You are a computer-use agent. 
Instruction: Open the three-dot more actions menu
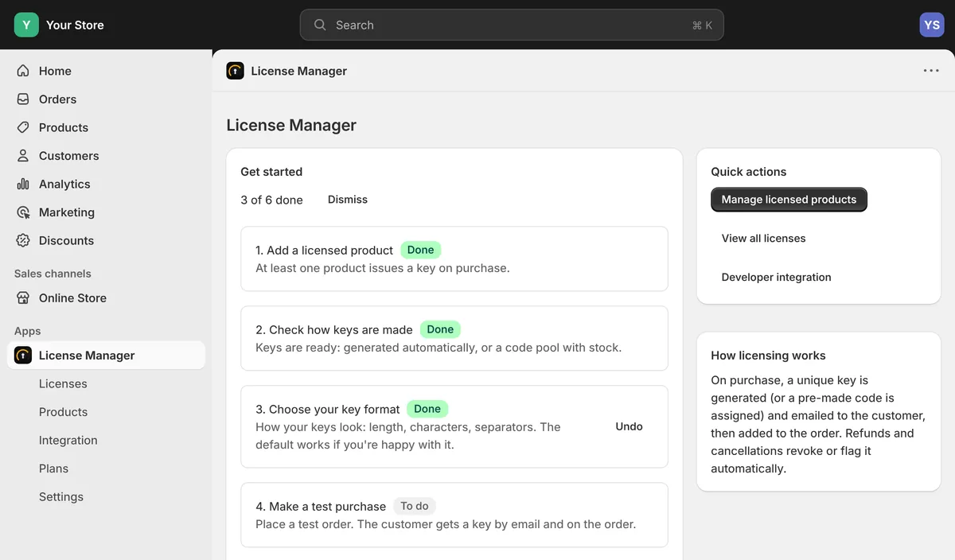[931, 71]
